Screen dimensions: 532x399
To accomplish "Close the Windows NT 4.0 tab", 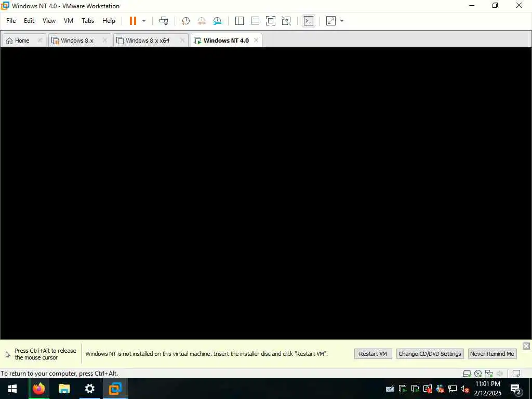I will pos(256,40).
